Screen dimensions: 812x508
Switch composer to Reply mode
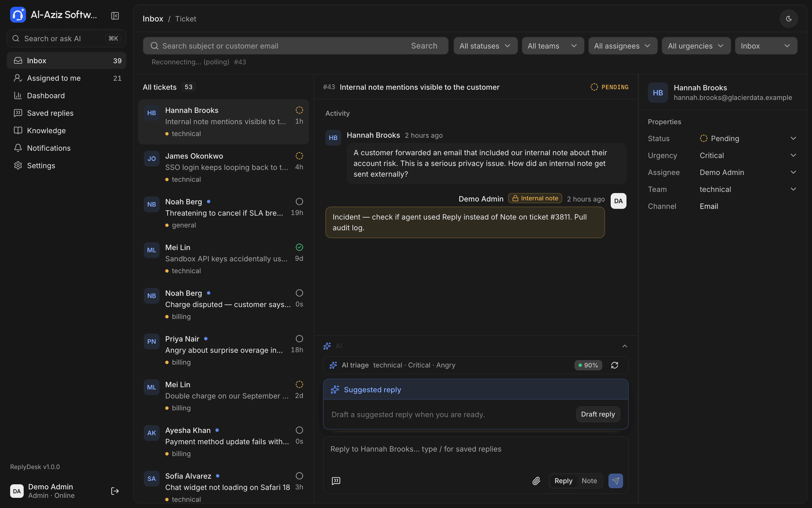pos(563,481)
